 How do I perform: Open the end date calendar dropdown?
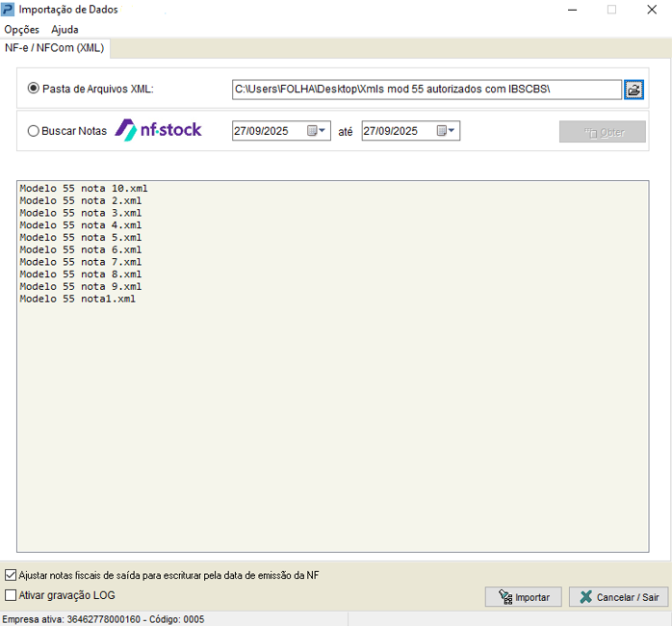tap(446, 130)
